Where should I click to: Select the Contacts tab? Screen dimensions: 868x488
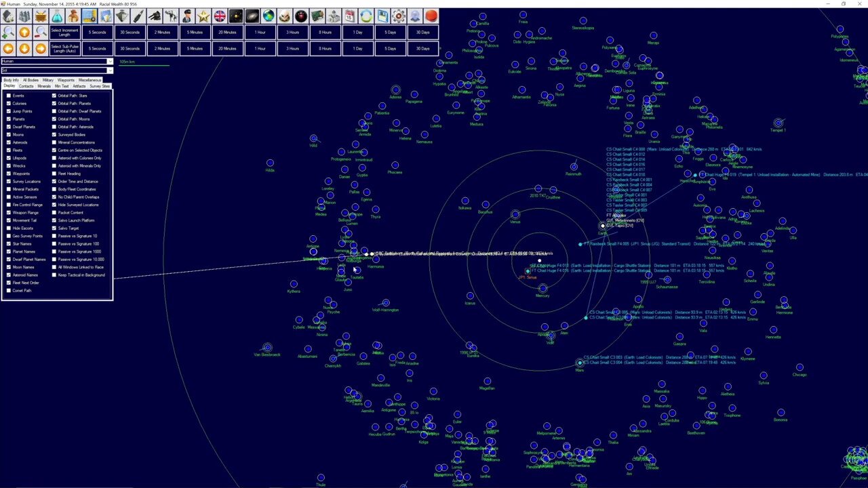pyautogui.click(x=26, y=86)
